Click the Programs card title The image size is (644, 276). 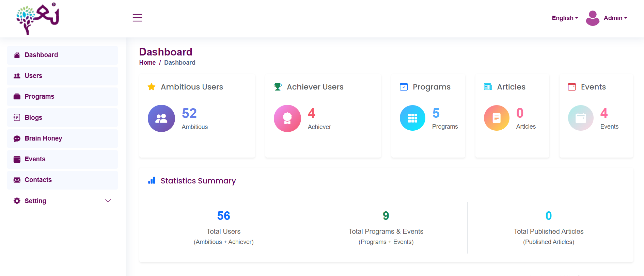coord(431,87)
